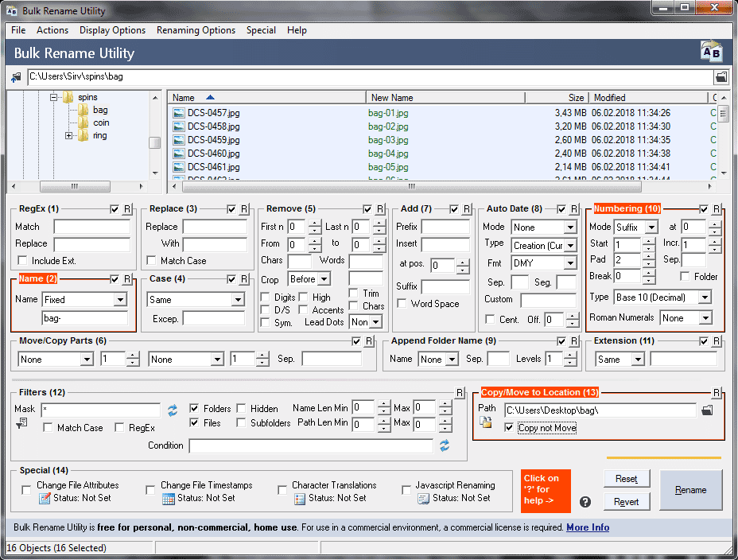Click the browse folder icon for Copy/Move Path
Image resolution: width=738 pixels, height=560 pixels.
[x=707, y=410]
